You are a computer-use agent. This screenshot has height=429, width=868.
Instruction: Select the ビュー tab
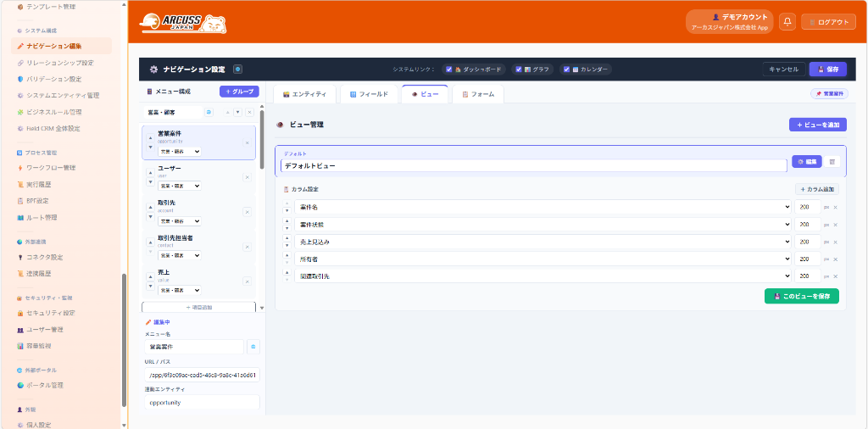426,94
